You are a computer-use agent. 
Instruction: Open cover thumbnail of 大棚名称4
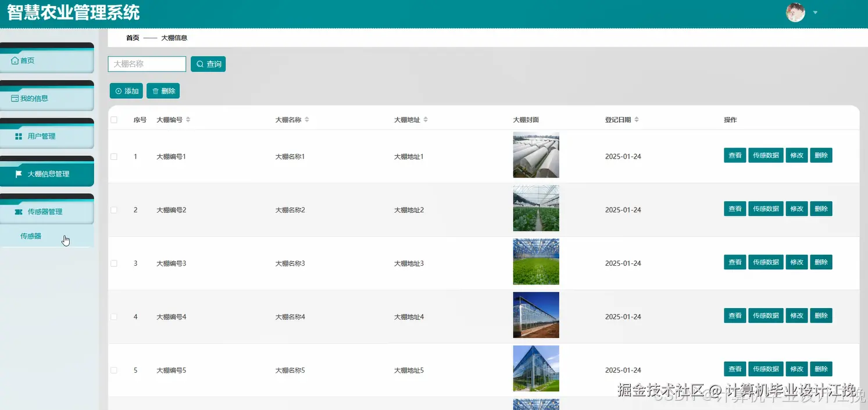click(536, 315)
